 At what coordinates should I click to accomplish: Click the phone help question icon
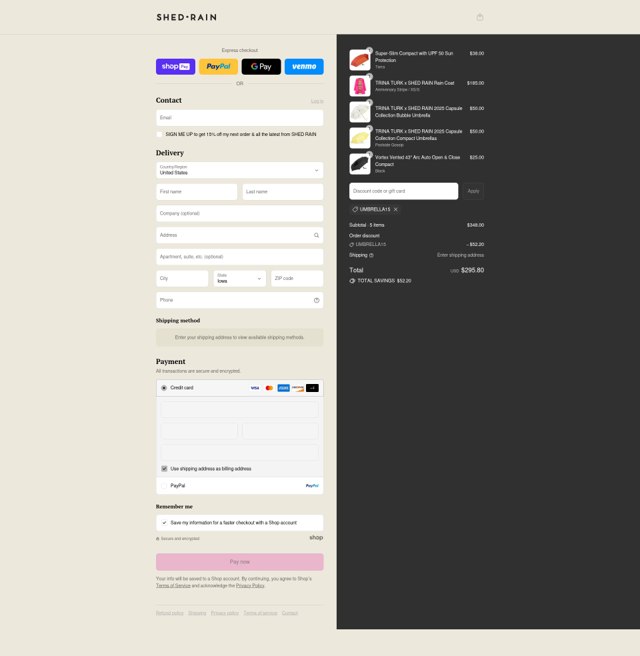(316, 300)
